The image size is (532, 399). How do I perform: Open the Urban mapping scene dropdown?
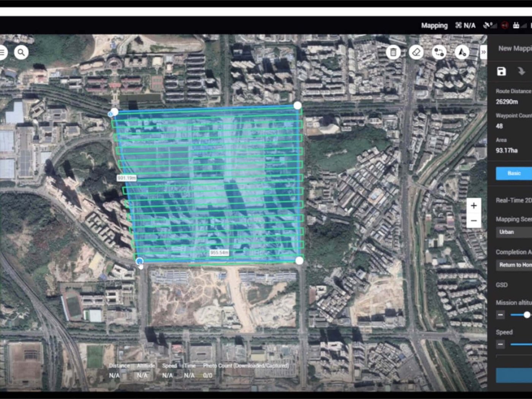click(x=514, y=232)
